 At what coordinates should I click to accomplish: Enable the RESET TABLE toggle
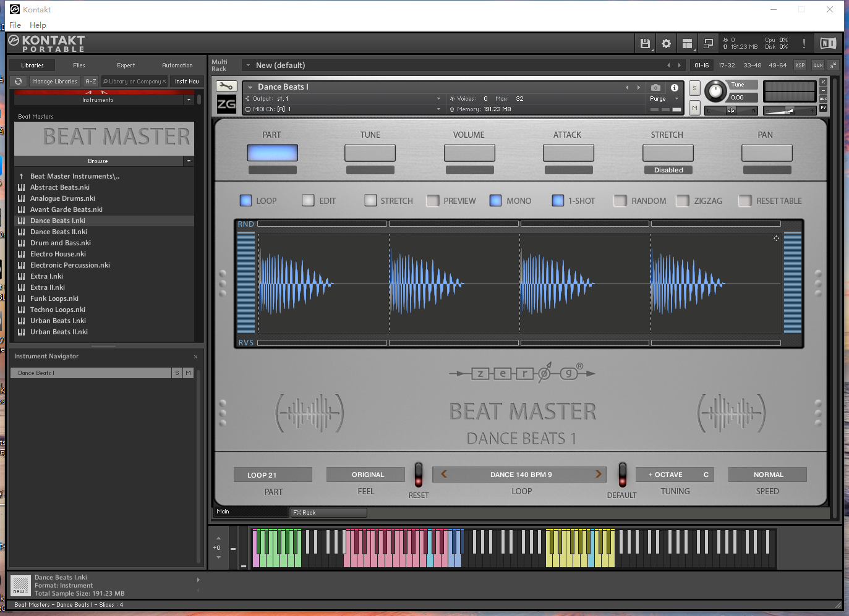[745, 201]
